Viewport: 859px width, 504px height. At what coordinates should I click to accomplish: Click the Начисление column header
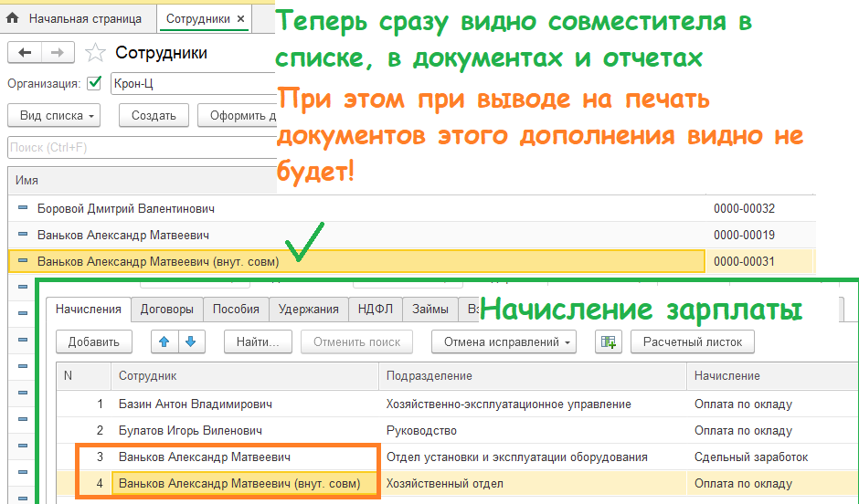tap(772, 376)
